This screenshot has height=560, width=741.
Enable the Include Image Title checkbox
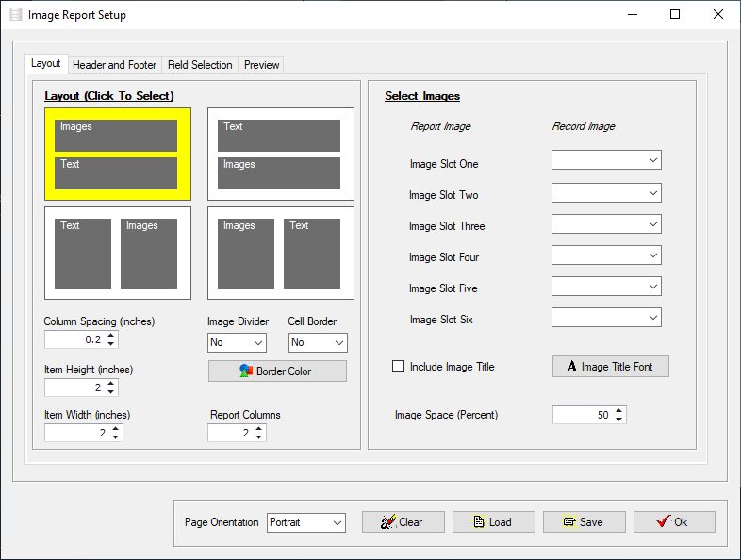tap(399, 366)
